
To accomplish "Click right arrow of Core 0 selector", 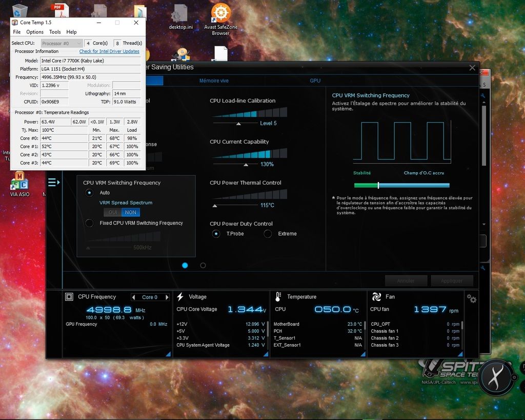I will tap(168, 297).
